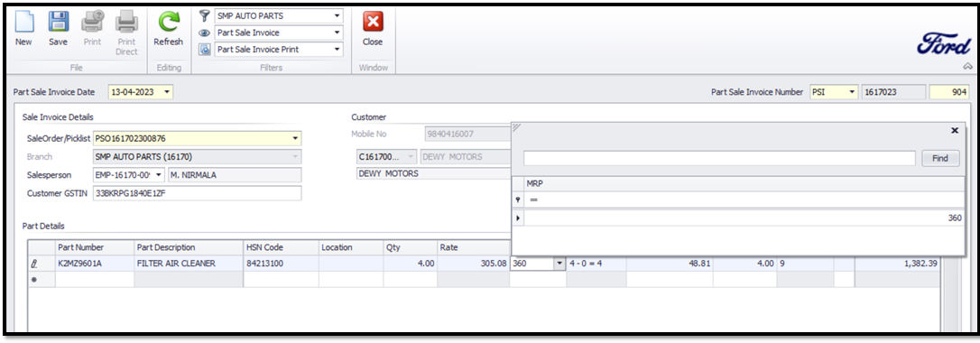Click the funnel filter icon
Viewport: 980px width, 343px height.
click(204, 15)
